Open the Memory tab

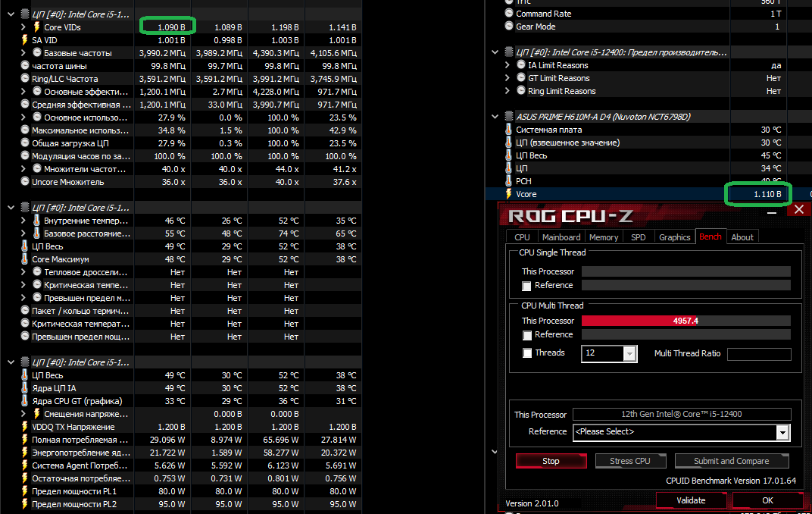pyautogui.click(x=604, y=237)
